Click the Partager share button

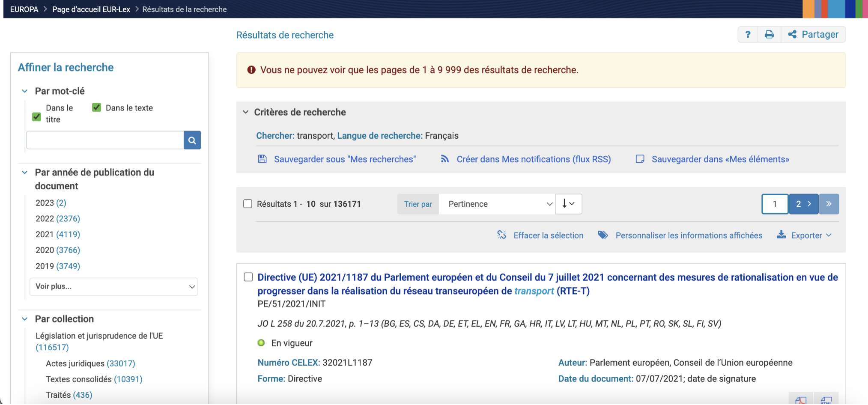point(813,35)
